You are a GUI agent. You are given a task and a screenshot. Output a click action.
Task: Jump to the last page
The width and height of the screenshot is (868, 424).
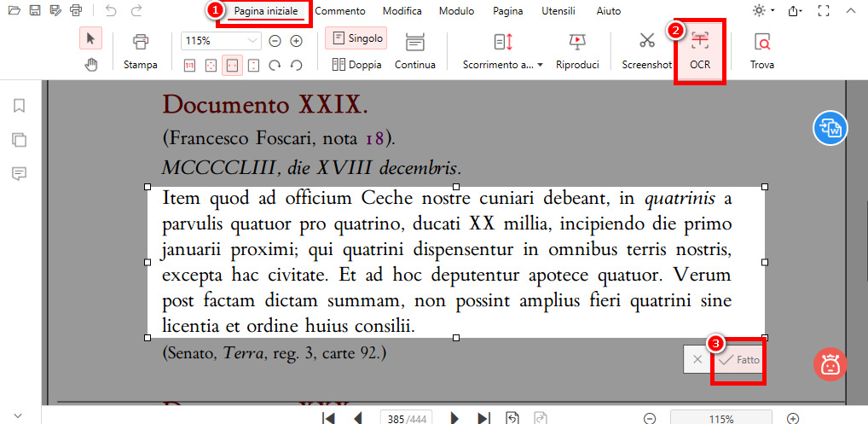click(484, 418)
